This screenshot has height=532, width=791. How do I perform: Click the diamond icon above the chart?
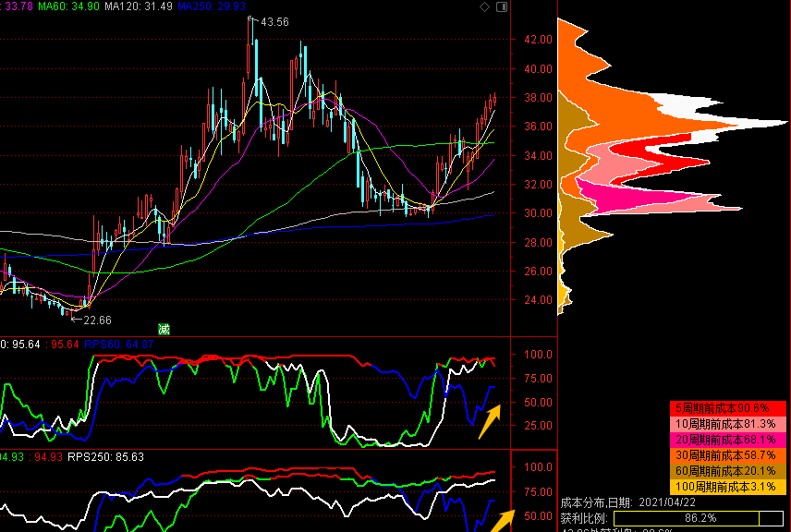click(484, 6)
